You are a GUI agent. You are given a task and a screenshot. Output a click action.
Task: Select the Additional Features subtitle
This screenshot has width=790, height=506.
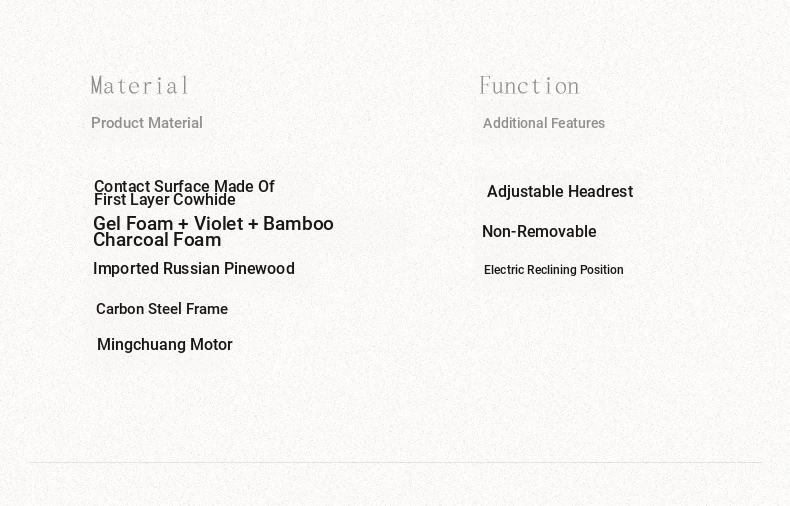pos(544,123)
